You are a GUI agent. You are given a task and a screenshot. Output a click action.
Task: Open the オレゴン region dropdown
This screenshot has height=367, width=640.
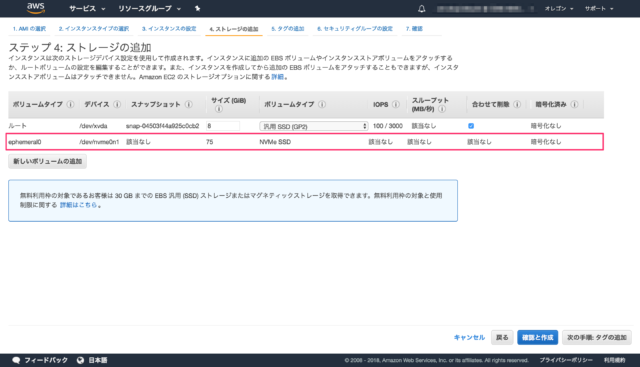558,9
